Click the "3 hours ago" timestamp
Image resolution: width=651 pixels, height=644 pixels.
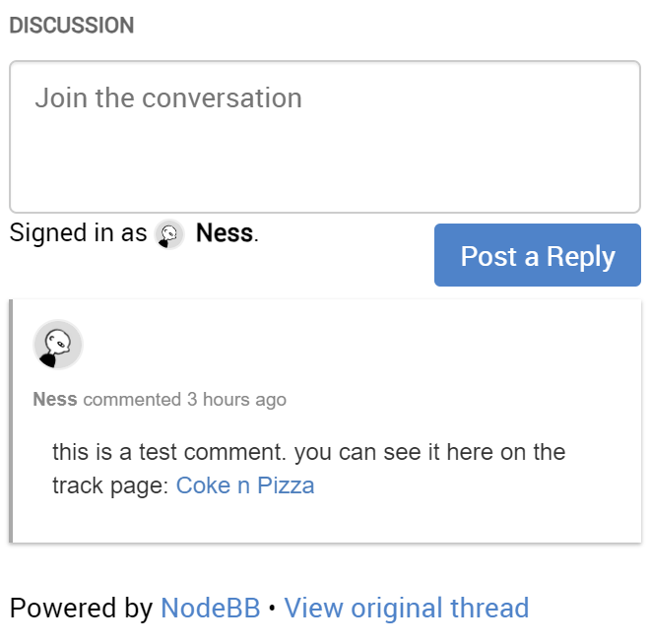click(x=236, y=400)
